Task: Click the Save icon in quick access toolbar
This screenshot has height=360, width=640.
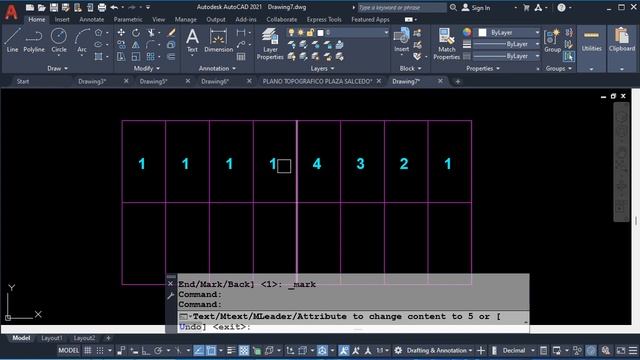Action: pos(53,7)
